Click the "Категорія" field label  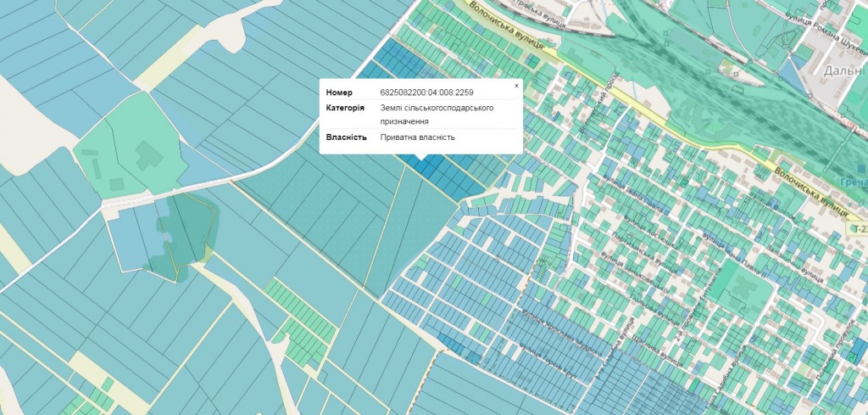pyautogui.click(x=345, y=108)
